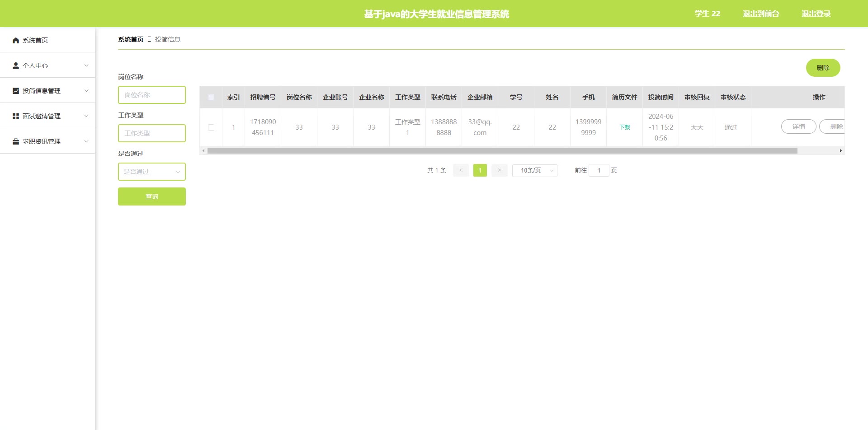This screenshot has height=430, width=868.
Task: Click the 共 1 条 total count text
Action: click(x=437, y=170)
